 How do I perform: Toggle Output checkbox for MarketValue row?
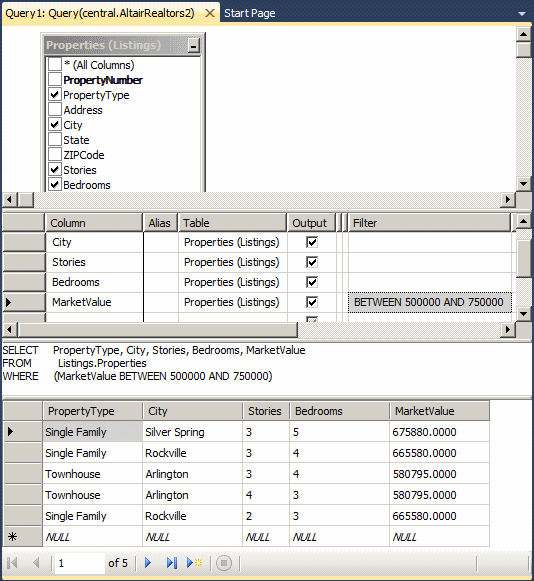[312, 302]
